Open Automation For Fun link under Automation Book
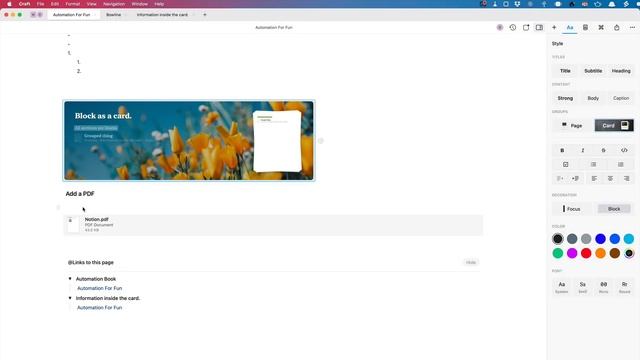 click(99, 288)
